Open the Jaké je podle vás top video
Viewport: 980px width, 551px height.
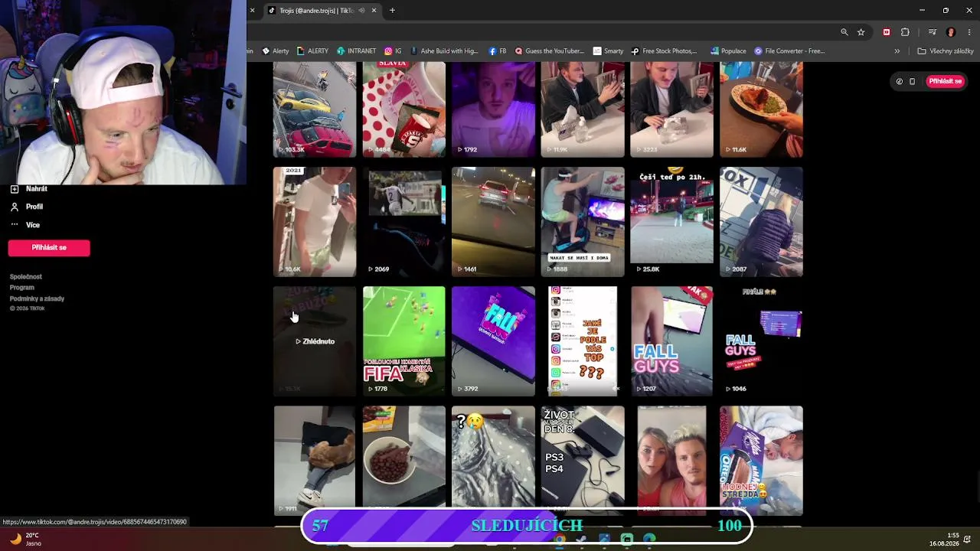click(583, 341)
